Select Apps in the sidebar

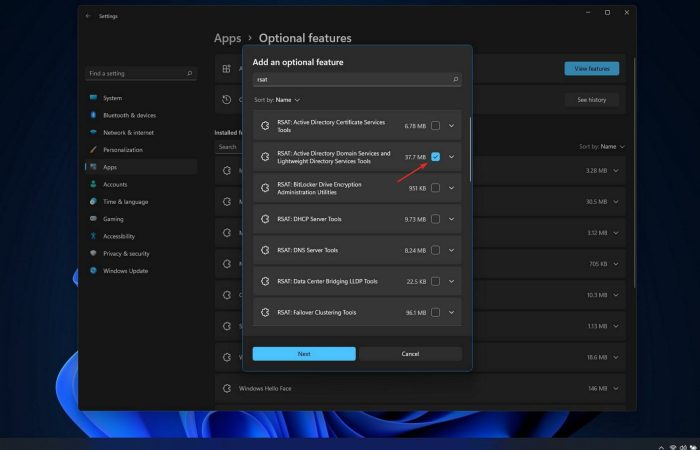(x=141, y=167)
